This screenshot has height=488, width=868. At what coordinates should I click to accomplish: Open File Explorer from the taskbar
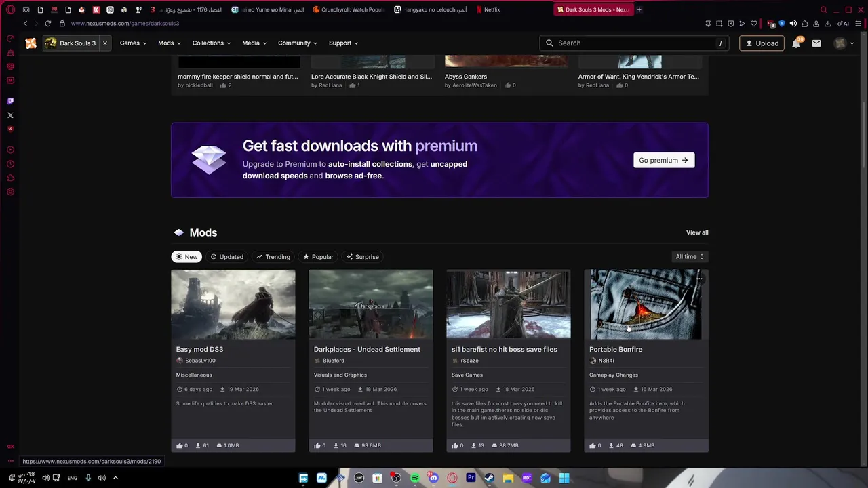coord(508,479)
